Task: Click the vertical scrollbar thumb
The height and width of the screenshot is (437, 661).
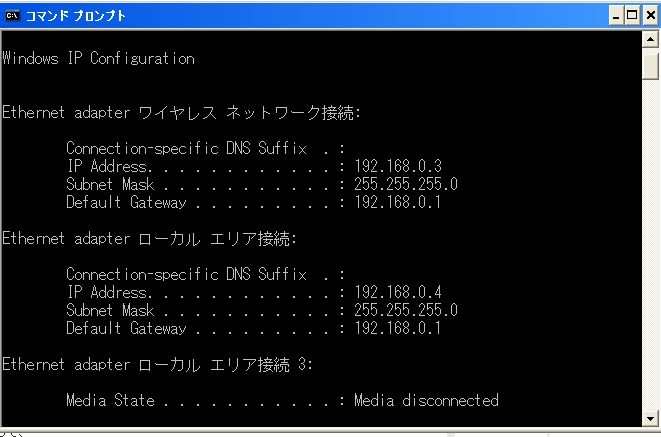Action: pos(651,66)
